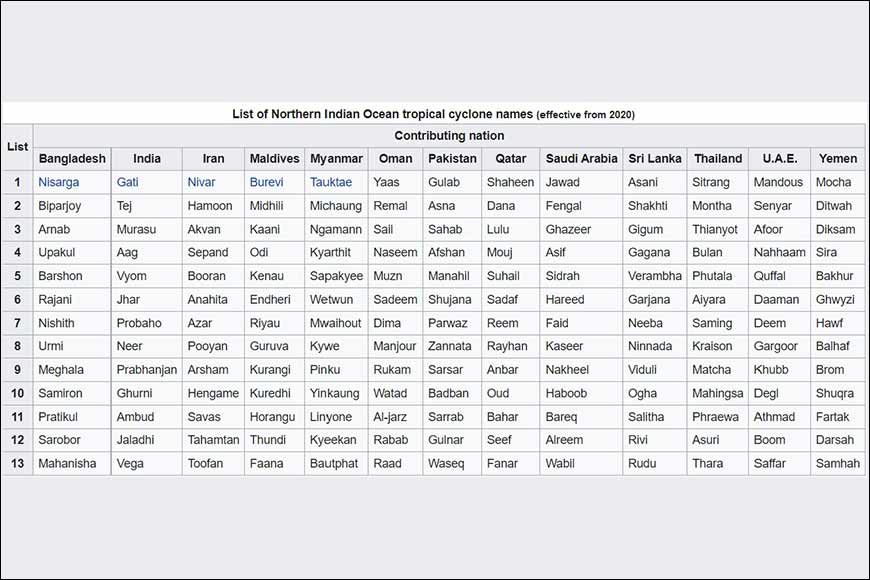This screenshot has width=870, height=580.
Task: Select the Gulab cell under Pakistan
Action: pyautogui.click(x=444, y=182)
